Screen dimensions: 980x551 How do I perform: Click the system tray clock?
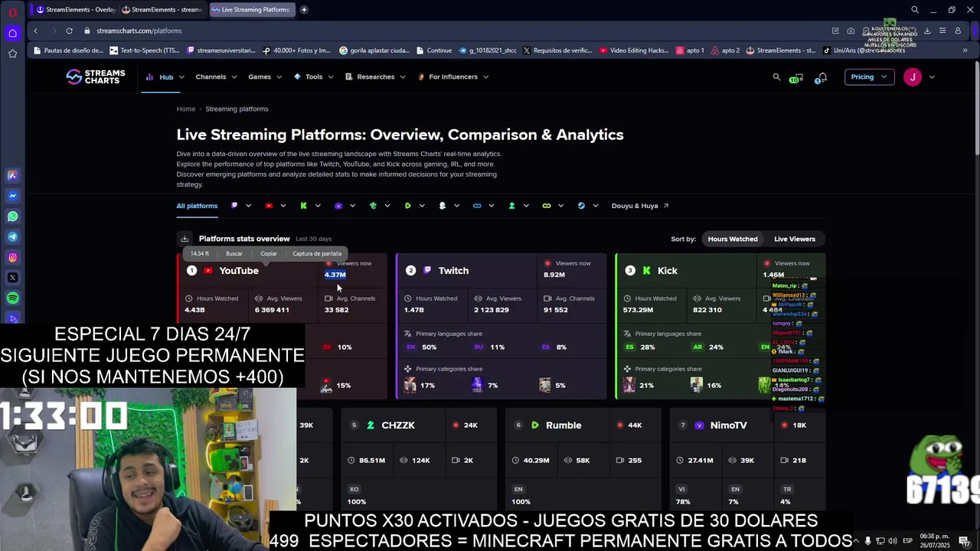coord(935,541)
